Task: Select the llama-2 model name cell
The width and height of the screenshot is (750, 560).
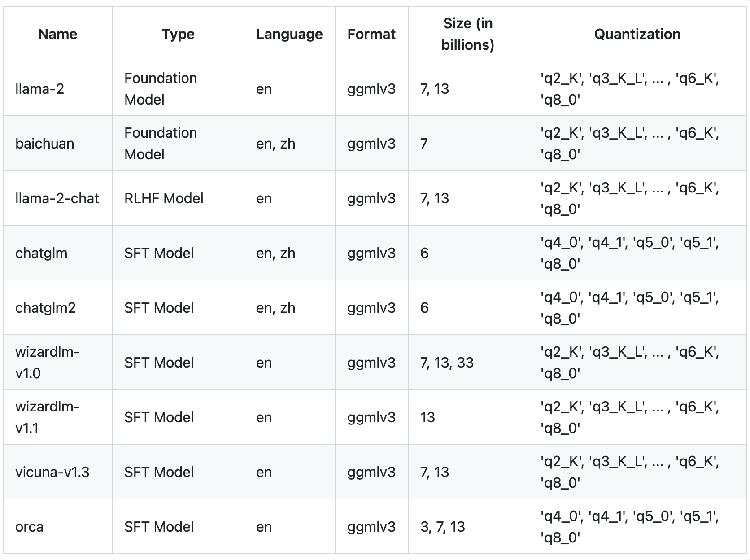Action: (x=40, y=89)
